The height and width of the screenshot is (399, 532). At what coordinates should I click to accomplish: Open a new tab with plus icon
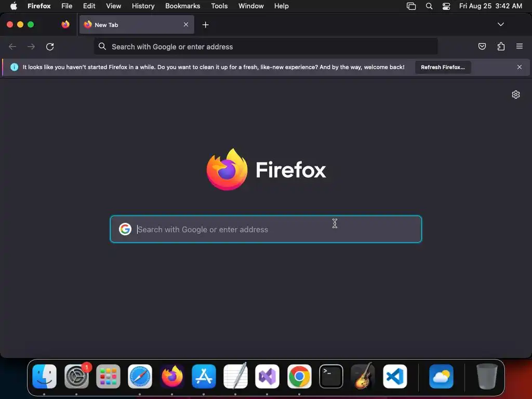[x=205, y=25]
